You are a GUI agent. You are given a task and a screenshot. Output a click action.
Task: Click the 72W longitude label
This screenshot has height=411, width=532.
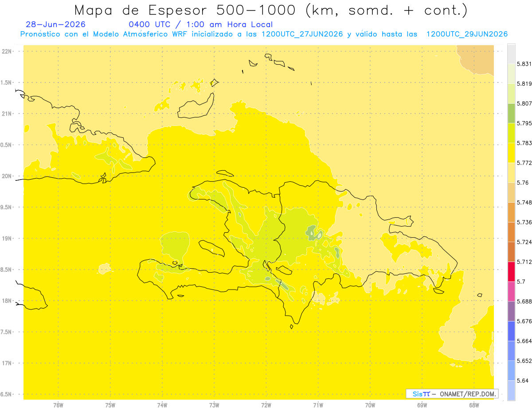click(266, 405)
